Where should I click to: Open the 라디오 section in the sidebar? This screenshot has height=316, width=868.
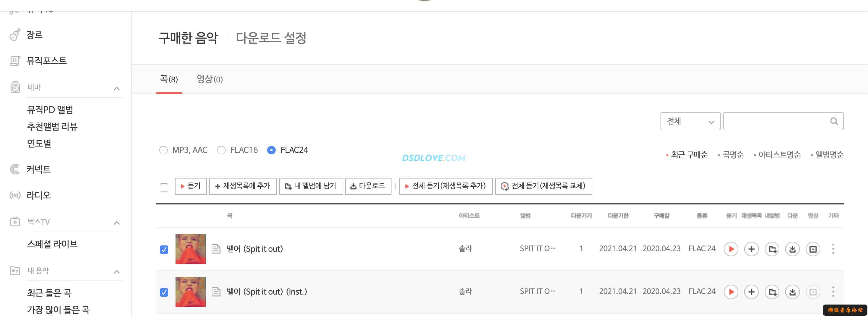38,195
